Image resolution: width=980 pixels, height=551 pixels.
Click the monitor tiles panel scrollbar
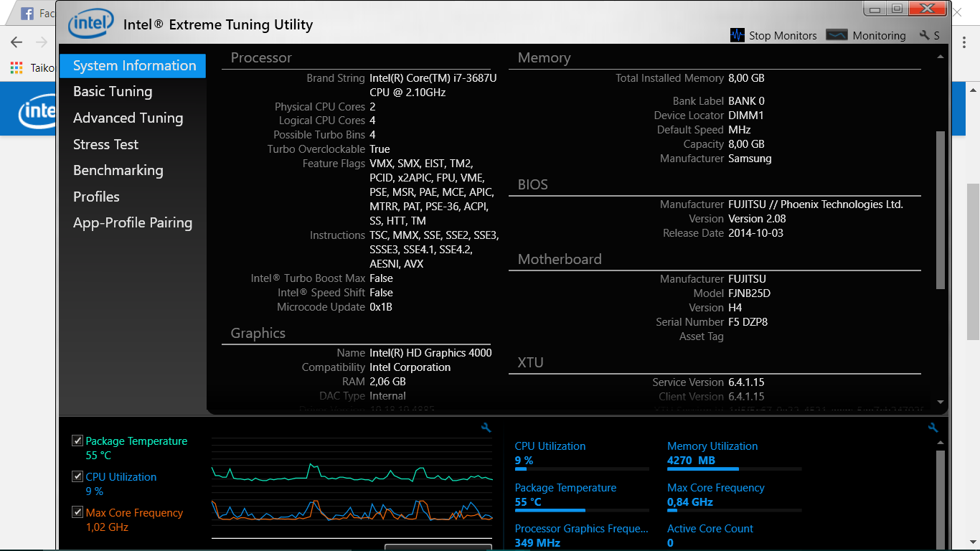pos(941,499)
